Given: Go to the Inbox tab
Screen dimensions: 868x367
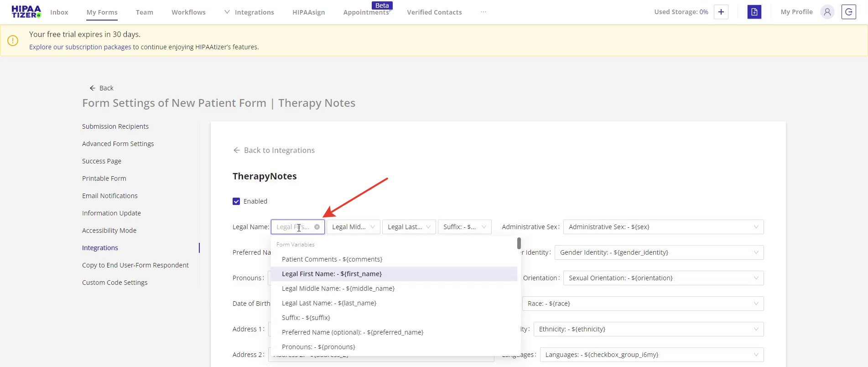Looking at the screenshot, I should [59, 12].
